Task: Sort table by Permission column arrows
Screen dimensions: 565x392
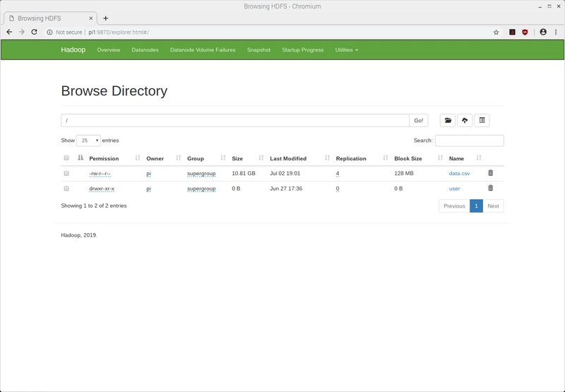Action: 137,158
